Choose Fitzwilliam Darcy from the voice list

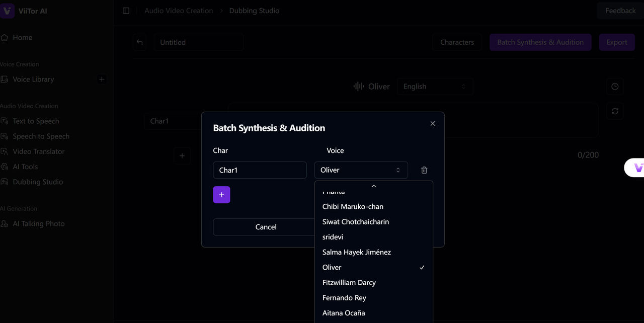click(x=349, y=283)
